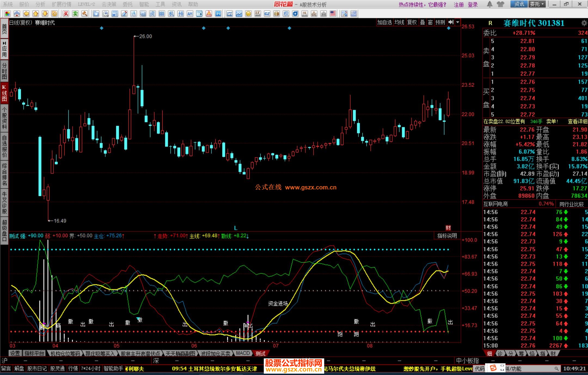Click the 指标说明 button
The image size is (588, 375).
tap(447, 236)
